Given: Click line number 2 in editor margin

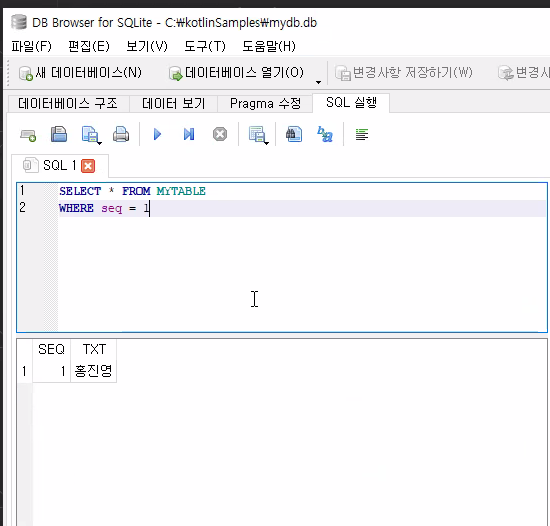Looking at the screenshot, I should point(22,207).
